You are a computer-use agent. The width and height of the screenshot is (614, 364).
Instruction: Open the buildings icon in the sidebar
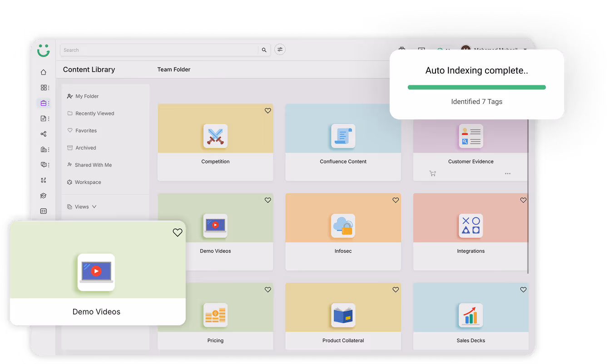pos(44,149)
